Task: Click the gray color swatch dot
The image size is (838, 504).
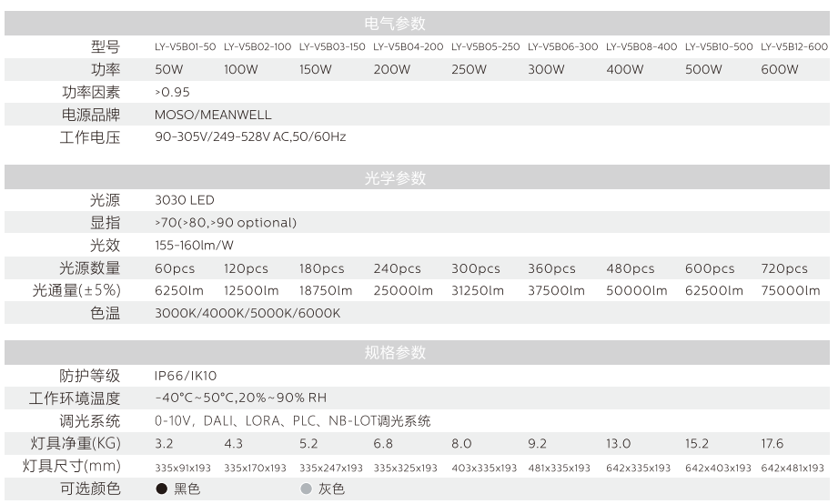Action: click(306, 489)
